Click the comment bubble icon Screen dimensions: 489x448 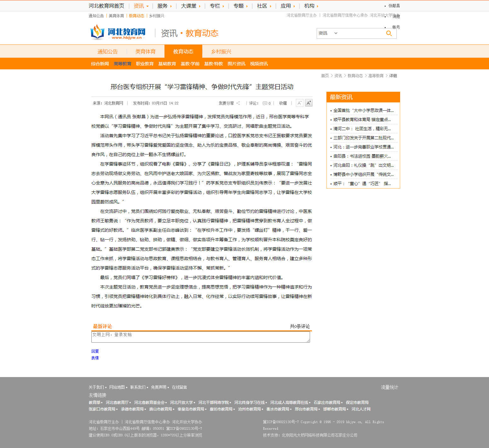[265, 103]
